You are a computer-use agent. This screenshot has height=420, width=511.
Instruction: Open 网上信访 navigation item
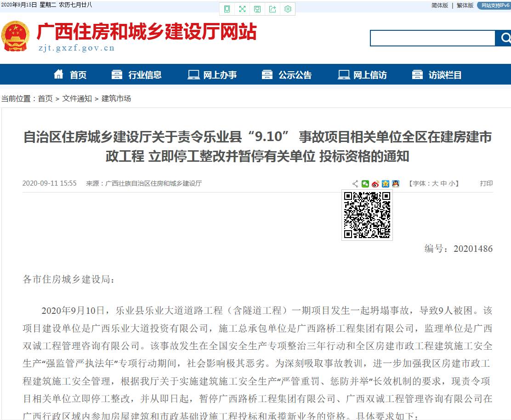pyautogui.click(x=370, y=75)
